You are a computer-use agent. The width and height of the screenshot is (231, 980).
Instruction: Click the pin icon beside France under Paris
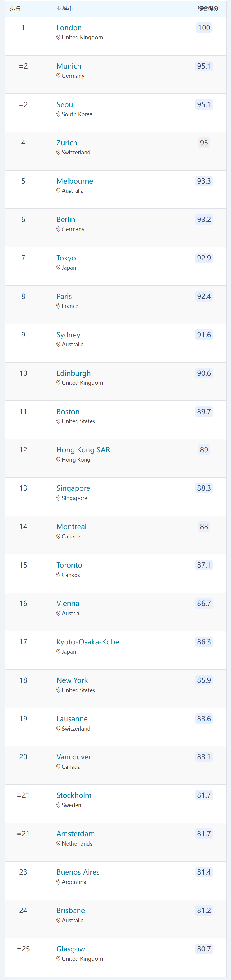58,306
